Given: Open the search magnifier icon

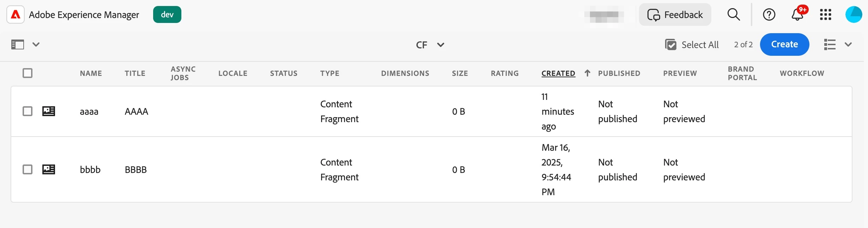Looking at the screenshot, I should pos(734,14).
